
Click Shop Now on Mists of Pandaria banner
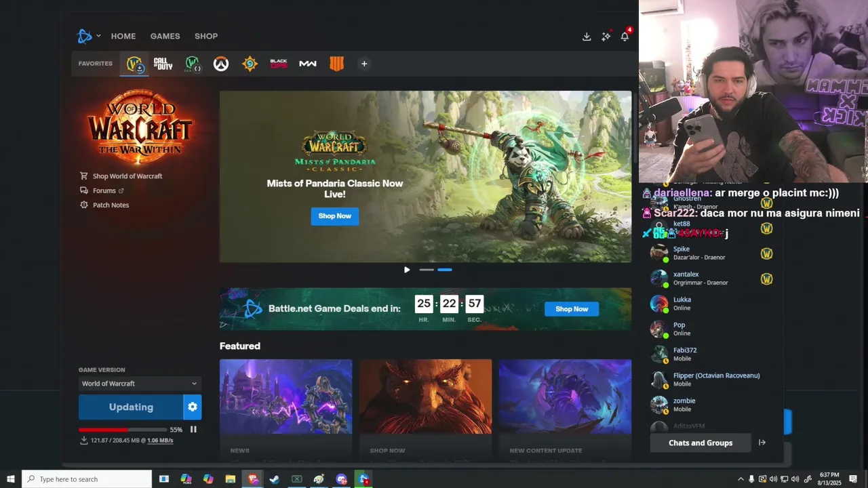click(x=335, y=216)
